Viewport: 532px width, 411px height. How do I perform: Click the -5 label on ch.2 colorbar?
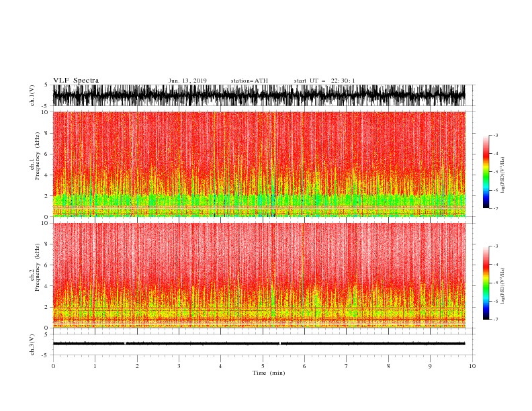pyautogui.click(x=496, y=283)
